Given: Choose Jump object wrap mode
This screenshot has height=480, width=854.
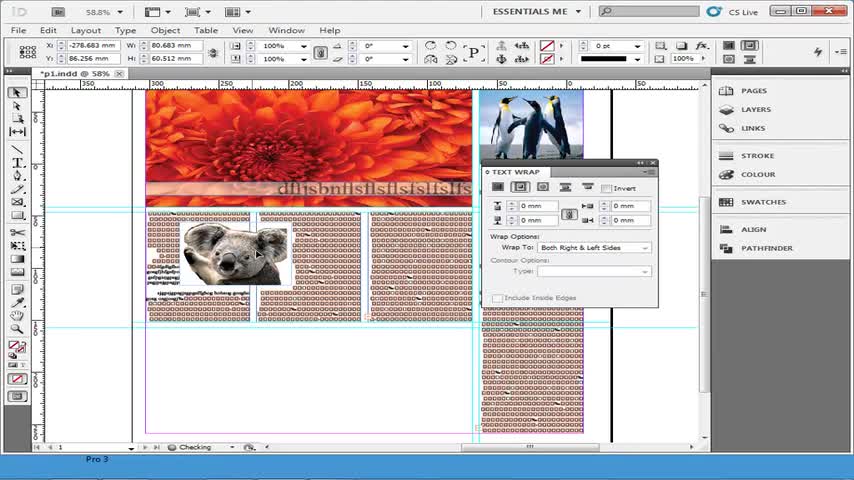Looking at the screenshot, I should (x=565, y=187).
